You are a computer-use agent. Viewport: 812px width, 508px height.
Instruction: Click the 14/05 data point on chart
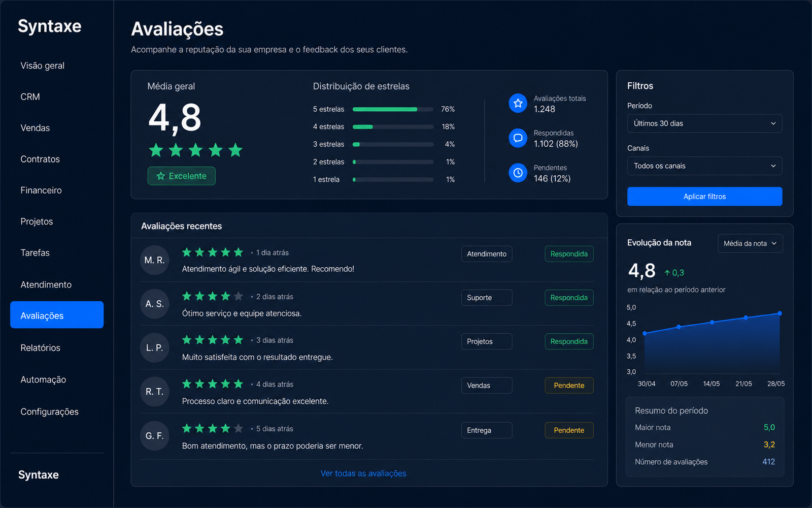click(x=712, y=322)
